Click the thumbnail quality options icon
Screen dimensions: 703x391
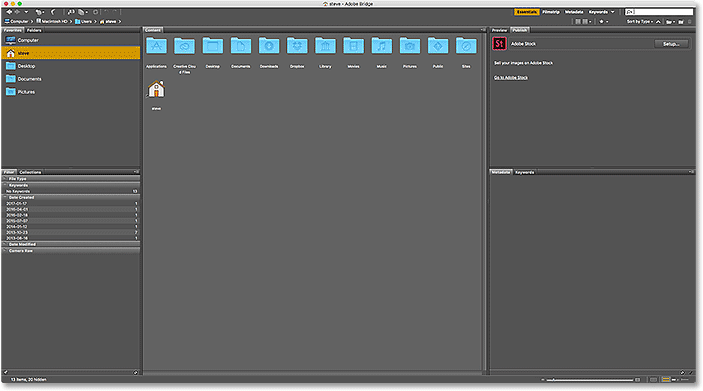(x=587, y=22)
